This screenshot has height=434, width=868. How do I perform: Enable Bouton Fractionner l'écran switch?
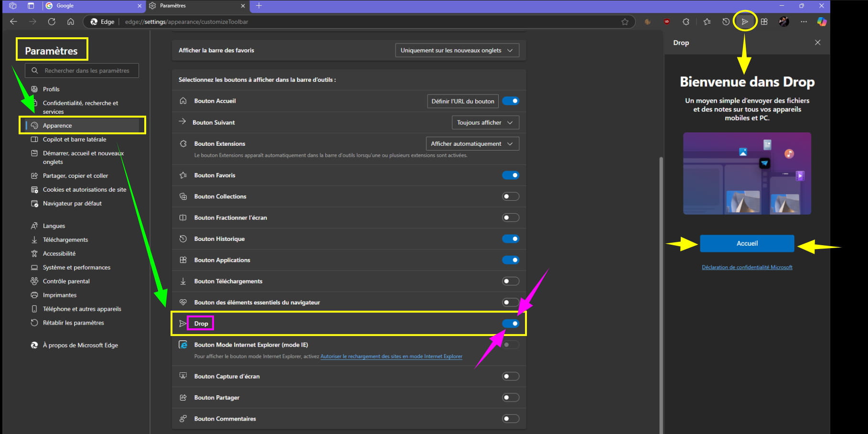(x=511, y=217)
